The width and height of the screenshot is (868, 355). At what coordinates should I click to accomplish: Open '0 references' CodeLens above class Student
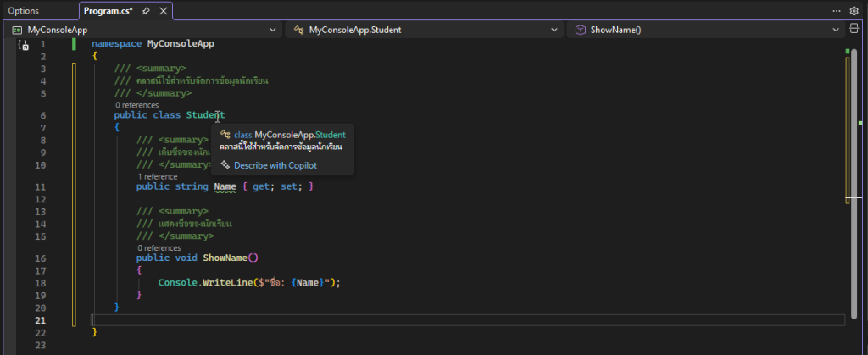tap(136, 104)
